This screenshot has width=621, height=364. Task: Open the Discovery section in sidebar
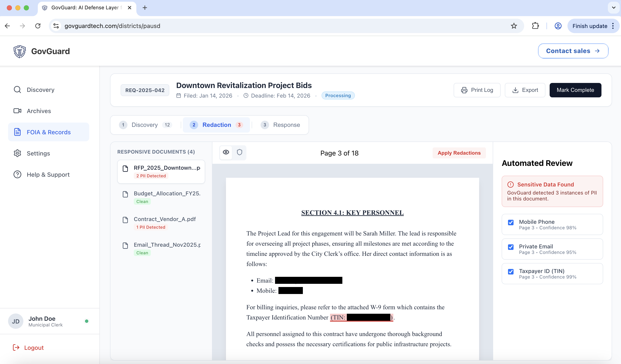40,90
